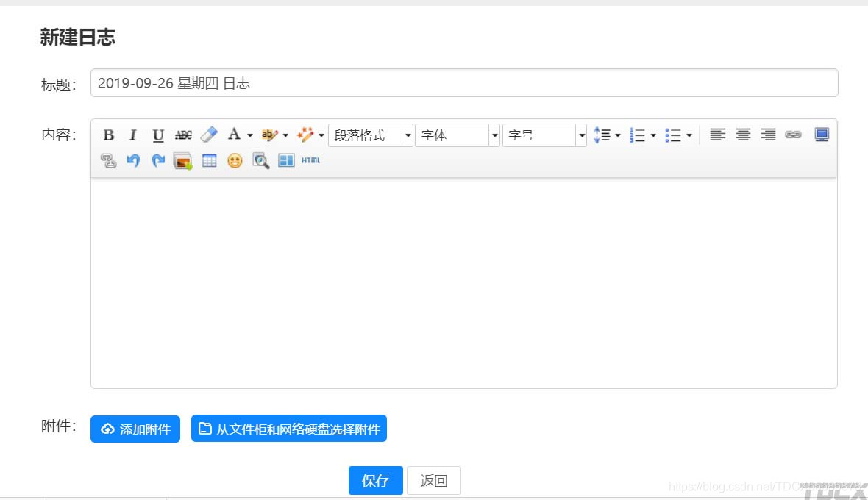Open magic wand dropdown arrow
This screenshot has width=868, height=500.
point(321,135)
